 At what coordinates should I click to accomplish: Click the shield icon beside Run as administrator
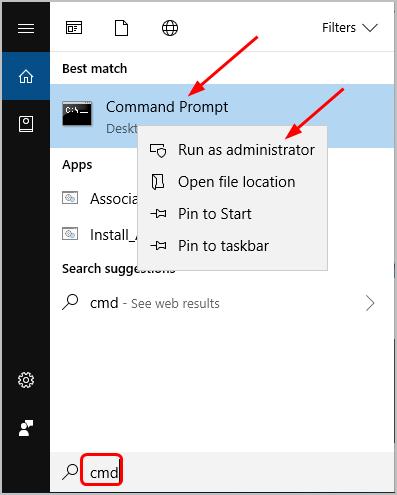coord(158,150)
